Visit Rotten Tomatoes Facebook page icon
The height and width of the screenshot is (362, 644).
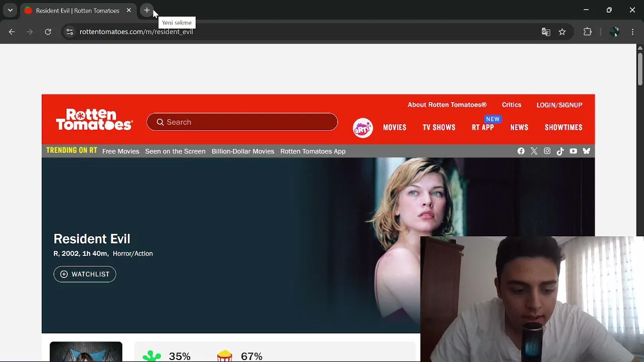coord(521,151)
